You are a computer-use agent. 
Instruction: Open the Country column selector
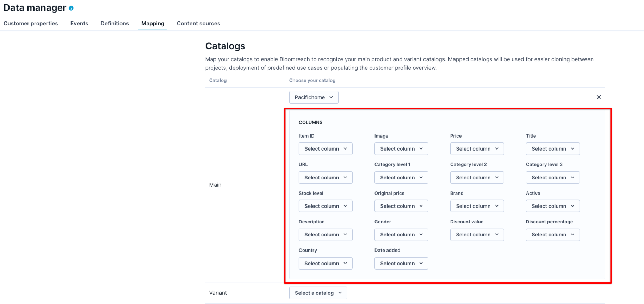point(325,263)
